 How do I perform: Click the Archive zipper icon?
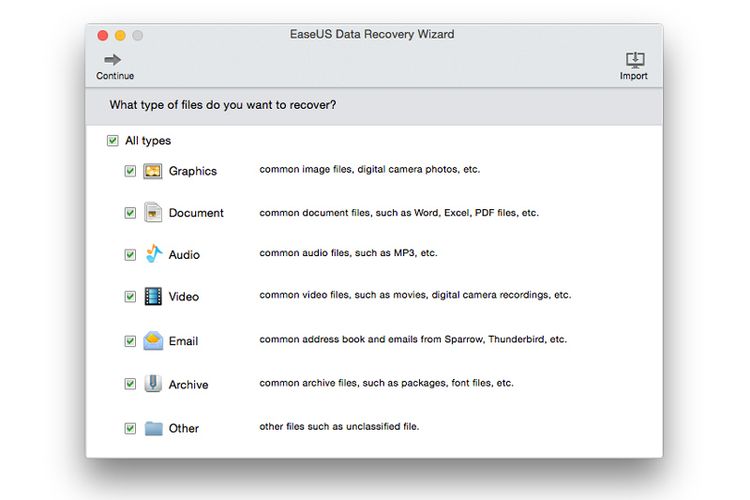pyautogui.click(x=153, y=384)
